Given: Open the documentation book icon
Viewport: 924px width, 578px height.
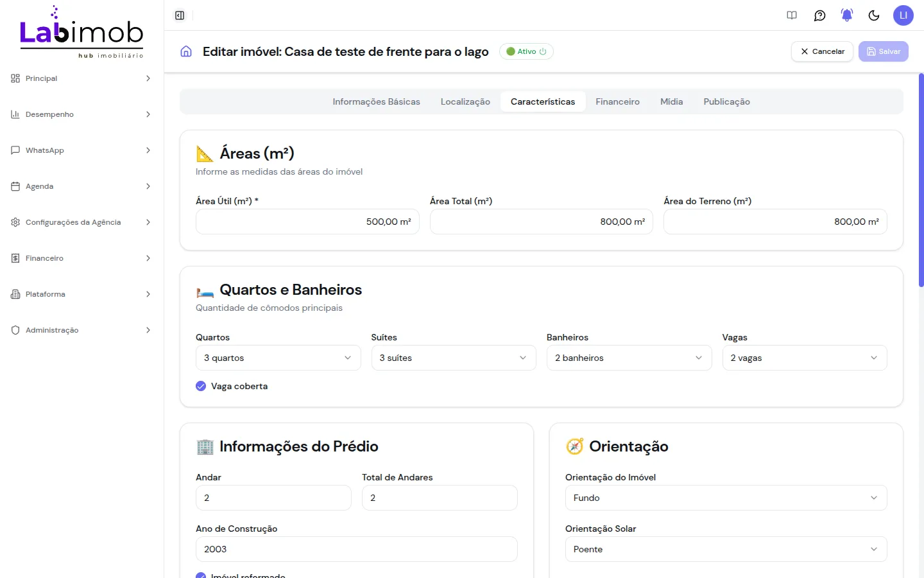Looking at the screenshot, I should (x=792, y=15).
